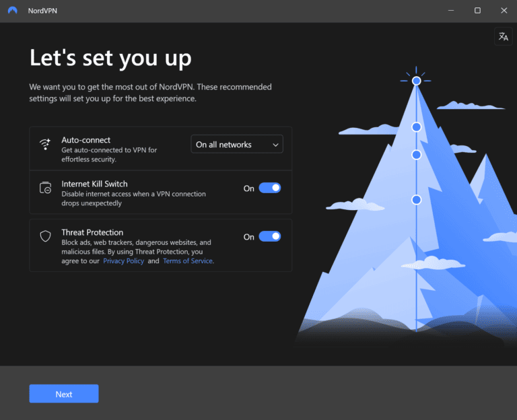Viewport: 517px width, 420px height.
Task: Turn off the Internet Kill Switch toggle
Action: pos(270,188)
